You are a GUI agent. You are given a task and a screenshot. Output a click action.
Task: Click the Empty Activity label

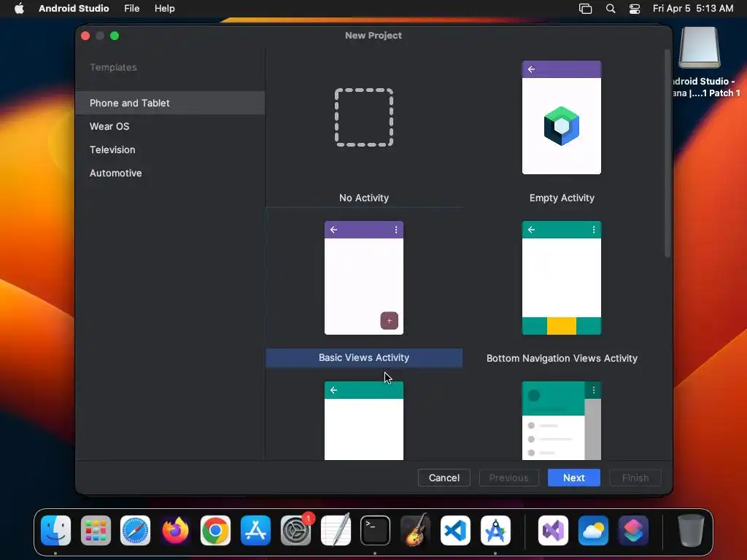[562, 198]
